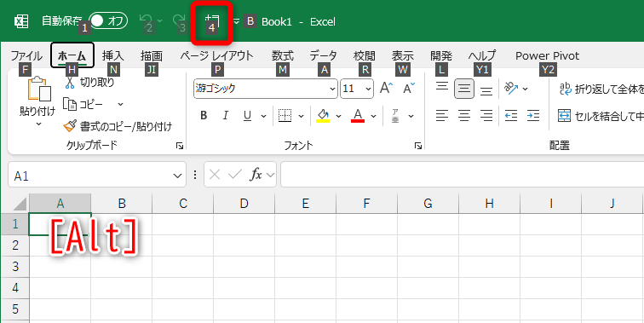
Task: Click the phonetic guide (ふりがな) icon
Action: tap(395, 116)
